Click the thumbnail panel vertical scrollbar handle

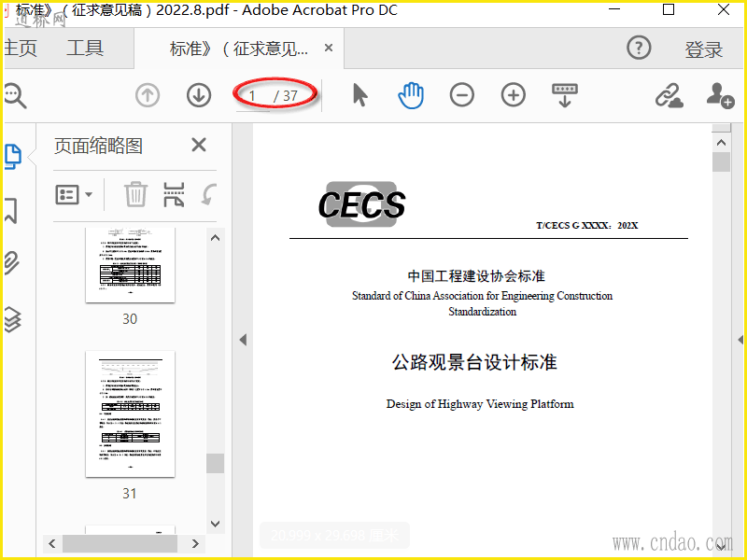pos(216,463)
